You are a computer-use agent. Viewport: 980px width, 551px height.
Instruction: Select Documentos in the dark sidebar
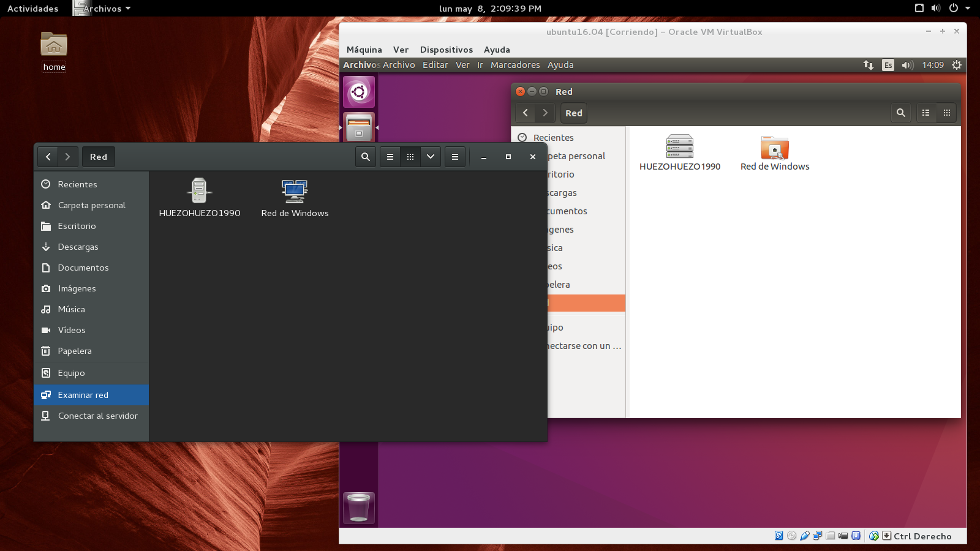click(x=91, y=268)
